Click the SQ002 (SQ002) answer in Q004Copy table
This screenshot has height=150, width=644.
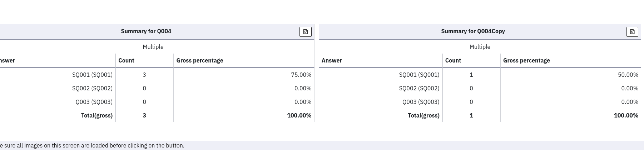click(419, 89)
